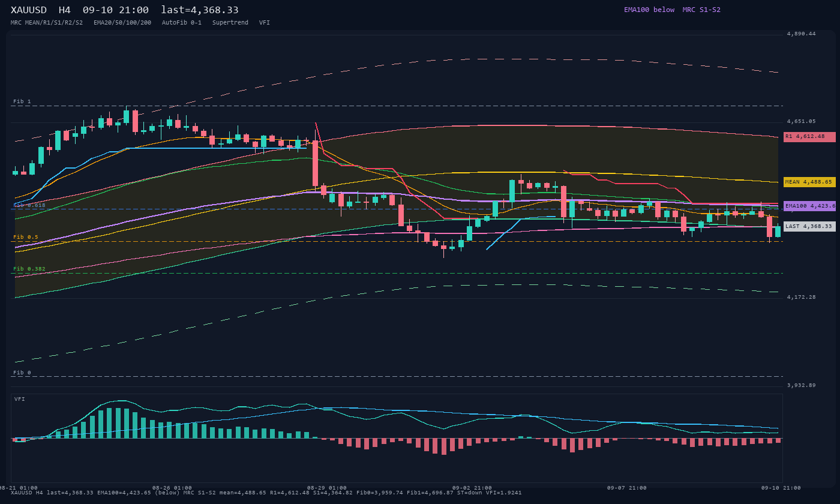The image size is (840, 504).
Task: Click the Supertrend indicator label
Action: point(230,23)
